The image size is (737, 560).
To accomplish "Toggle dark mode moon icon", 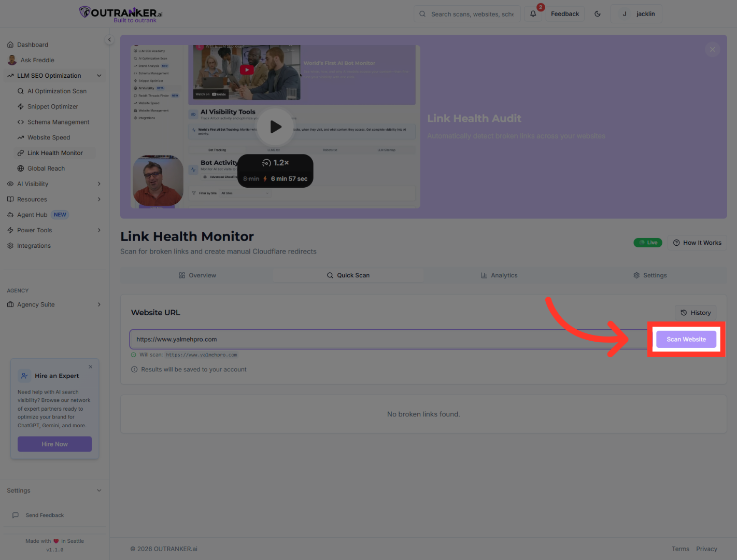I will pyautogui.click(x=598, y=14).
